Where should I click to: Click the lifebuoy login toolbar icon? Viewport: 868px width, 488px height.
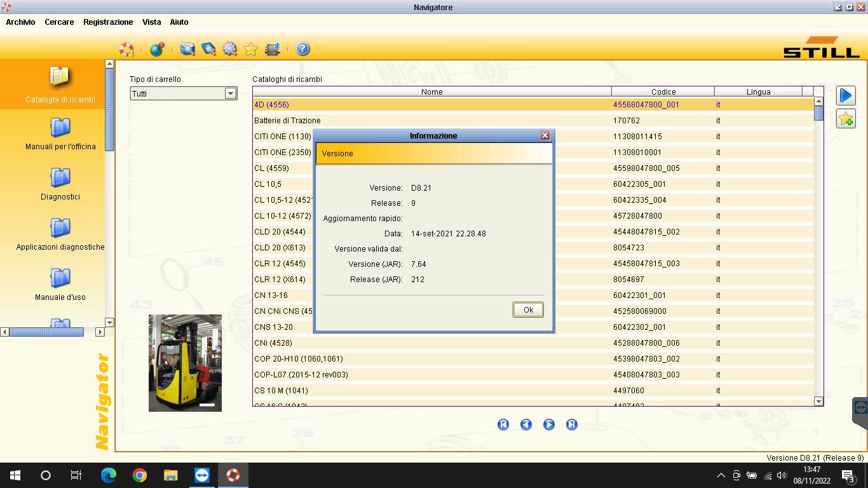[x=126, y=49]
